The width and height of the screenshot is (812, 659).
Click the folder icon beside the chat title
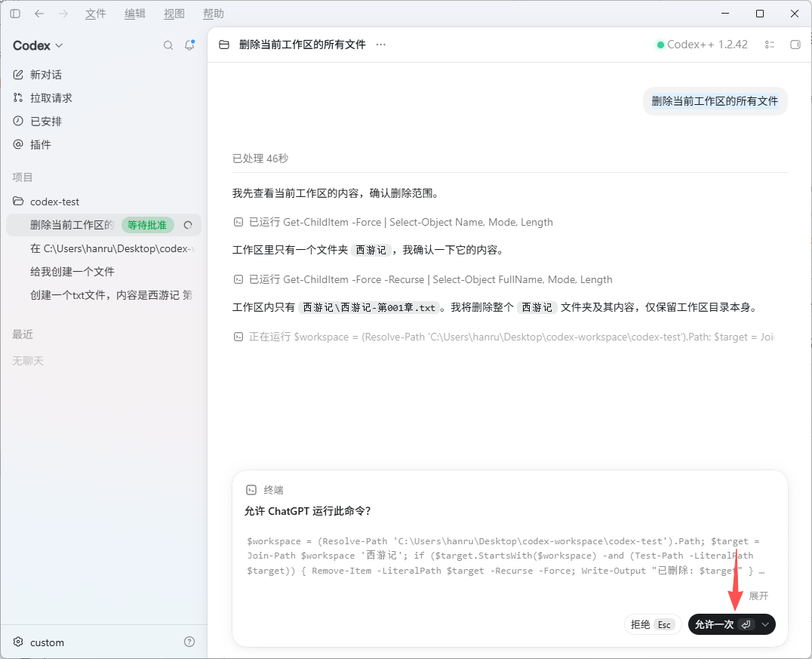tap(224, 45)
